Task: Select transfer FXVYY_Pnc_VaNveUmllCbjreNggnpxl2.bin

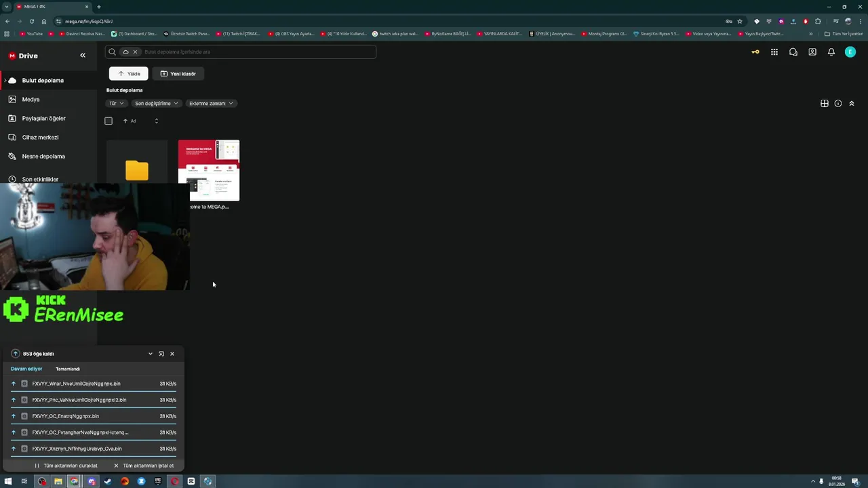Action: [x=94, y=400]
